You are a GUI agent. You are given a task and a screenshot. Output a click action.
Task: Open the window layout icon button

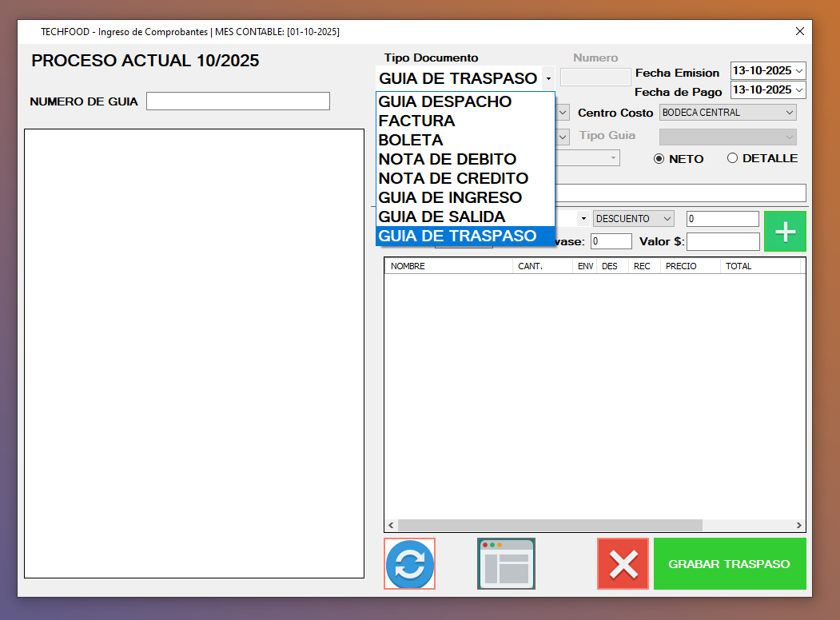[x=506, y=564]
